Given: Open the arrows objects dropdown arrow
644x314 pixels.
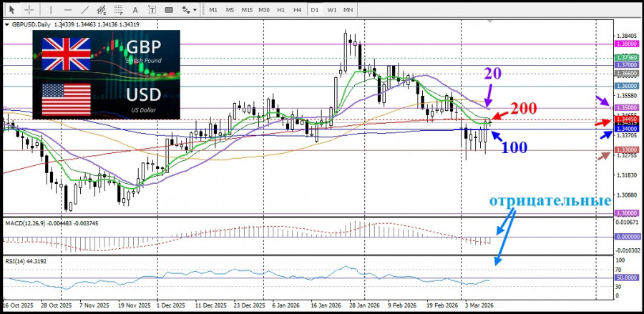Looking at the screenshot, I should click(194, 10).
